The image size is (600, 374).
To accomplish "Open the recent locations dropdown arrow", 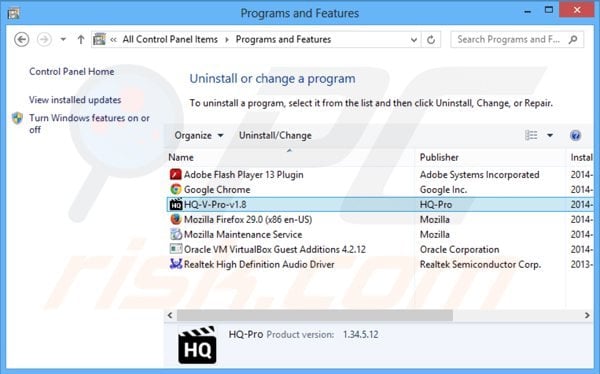I will pyautogui.click(x=63, y=39).
